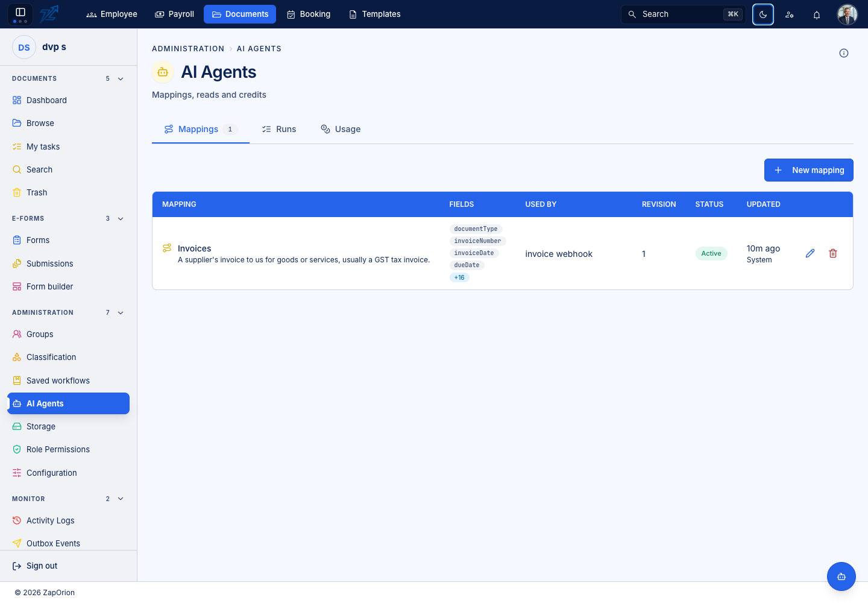868x603 pixels.
Task: Click the +16 more fields badge
Action: [x=459, y=277]
